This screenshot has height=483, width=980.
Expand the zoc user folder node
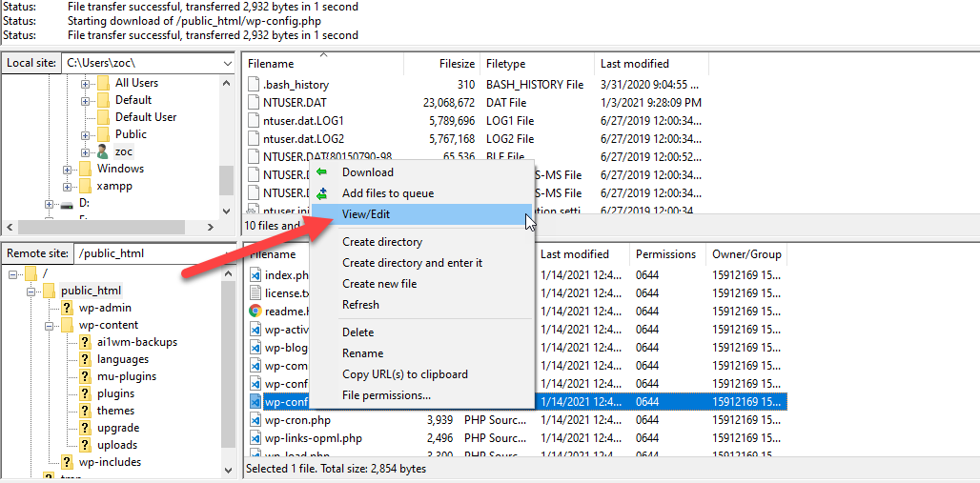click(x=85, y=152)
